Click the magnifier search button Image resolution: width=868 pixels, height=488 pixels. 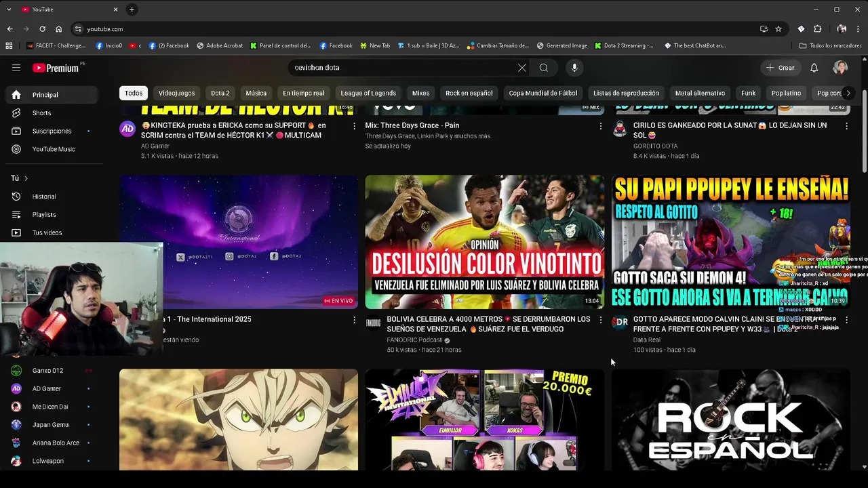tap(544, 68)
